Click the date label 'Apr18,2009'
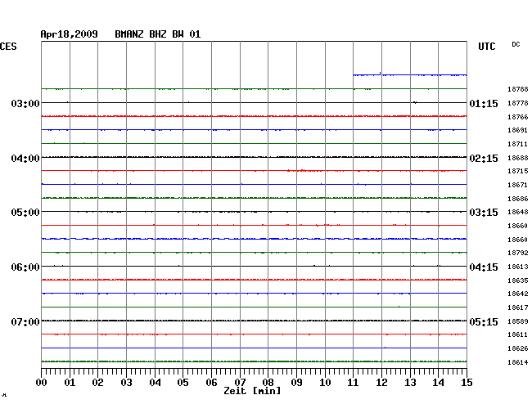 pos(70,34)
